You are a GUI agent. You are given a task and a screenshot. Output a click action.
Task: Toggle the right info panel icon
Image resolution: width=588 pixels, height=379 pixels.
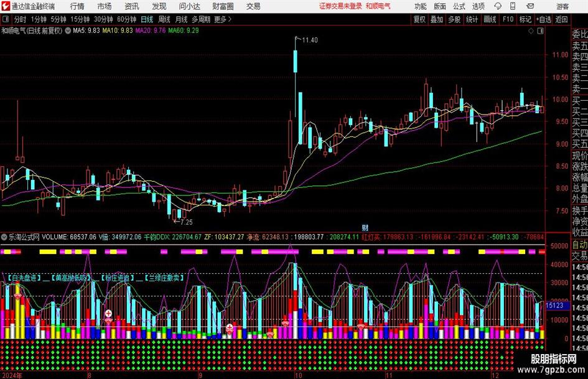coord(540,31)
